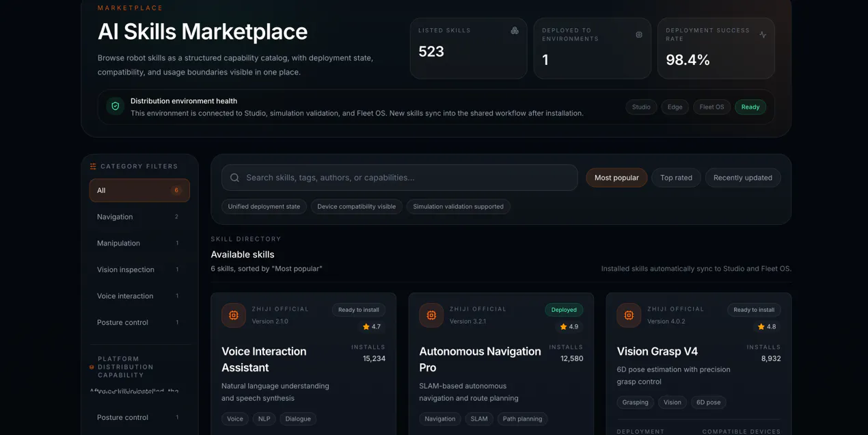Screen dimensions: 868x435
Task: Click the Device compatibility visible chip
Action: pyautogui.click(x=356, y=207)
